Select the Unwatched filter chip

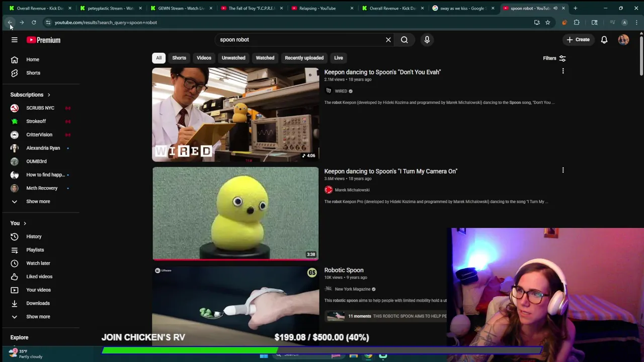(233, 58)
